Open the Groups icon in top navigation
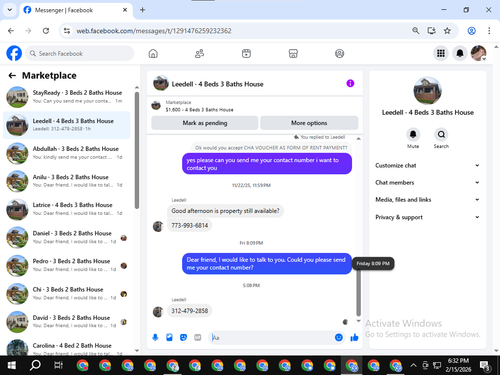The width and height of the screenshot is (500, 375). coord(339,53)
